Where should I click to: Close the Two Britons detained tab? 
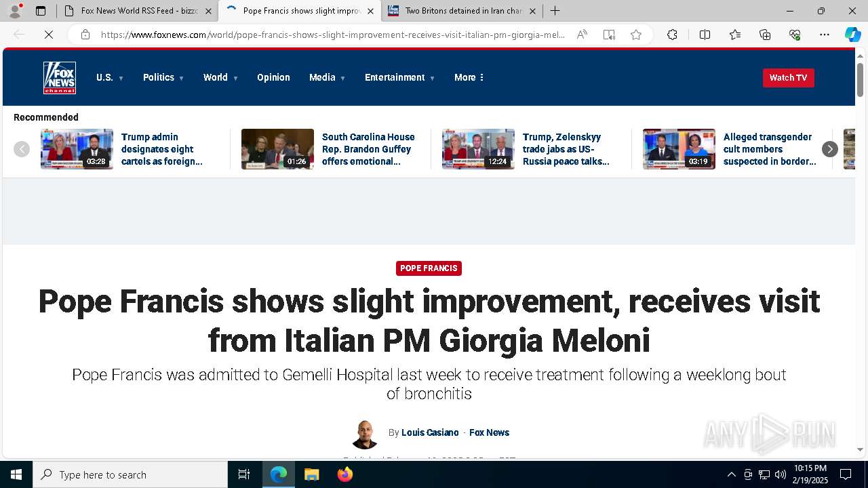pyautogui.click(x=532, y=11)
